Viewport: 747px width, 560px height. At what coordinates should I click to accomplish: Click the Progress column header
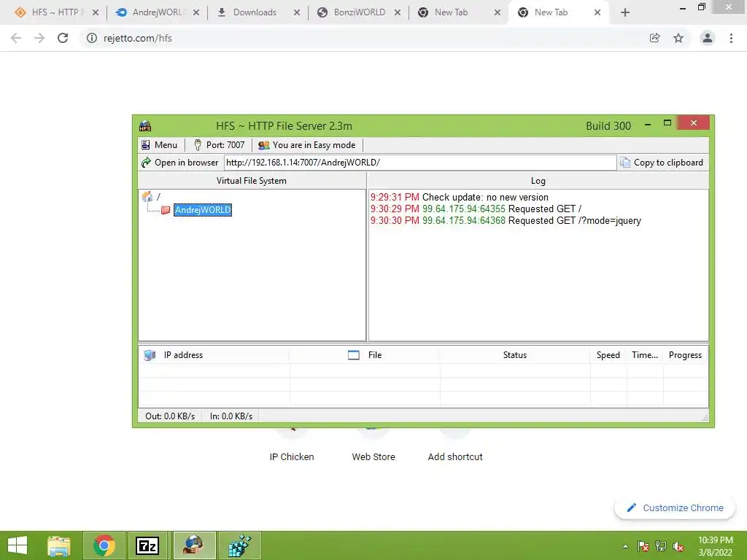(685, 355)
